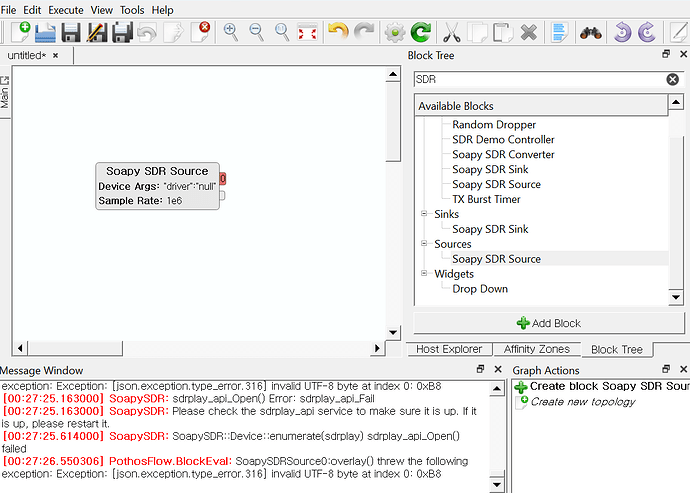690x493 pixels.
Task: Click the Add Block button
Action: (x=549, y=323)
